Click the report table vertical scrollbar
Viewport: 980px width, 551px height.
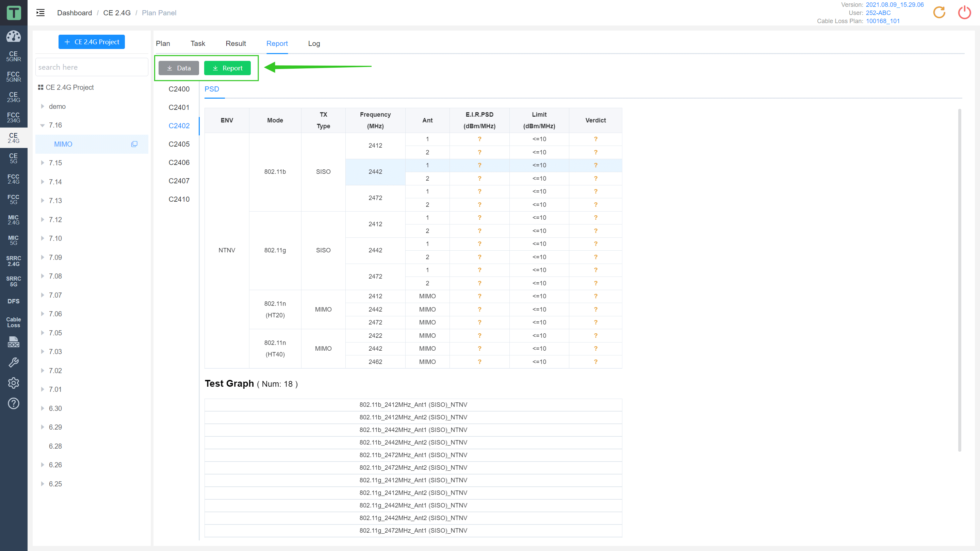[960, 280]
